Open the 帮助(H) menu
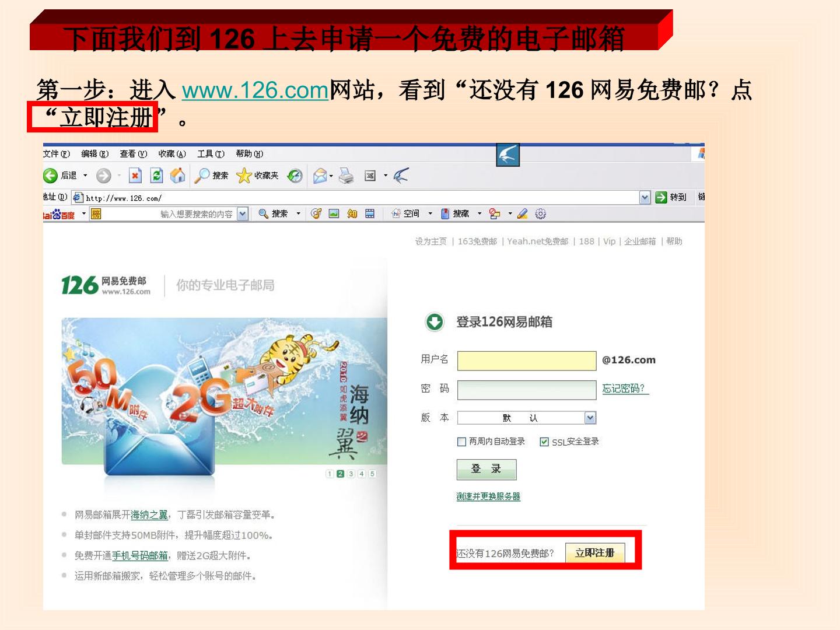Viewport: 840px width, 630px height. tap(250, 154)
